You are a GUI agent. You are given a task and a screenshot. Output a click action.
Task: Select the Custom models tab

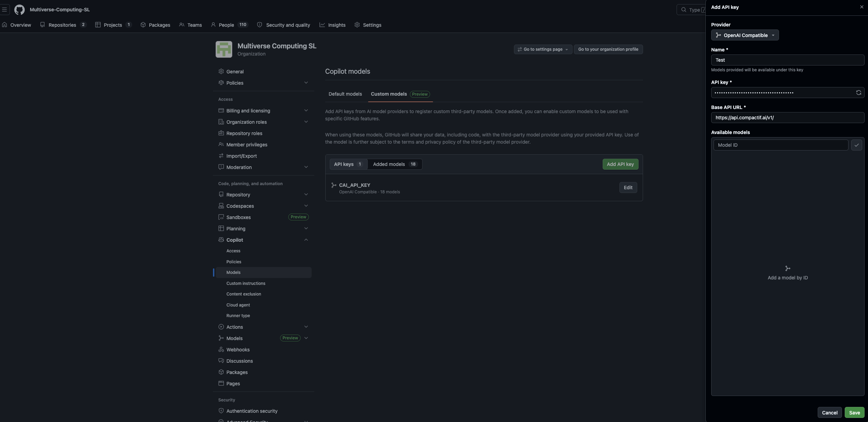pos(400,94)
